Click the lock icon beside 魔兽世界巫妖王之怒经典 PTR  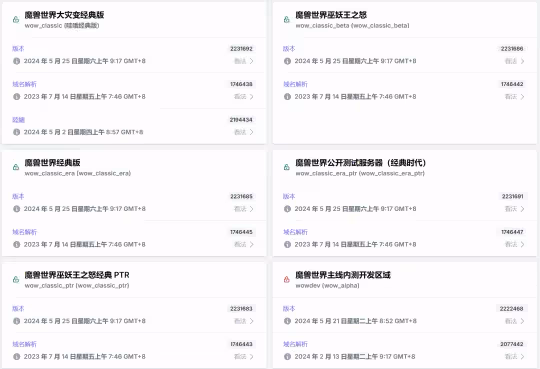pos(16,279)
